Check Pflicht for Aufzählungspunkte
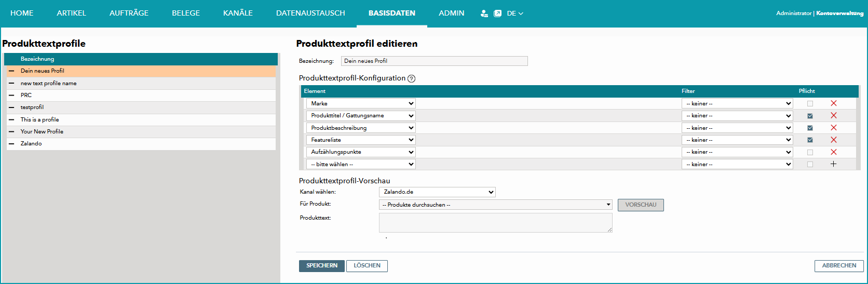Image resolution: width=868 pixels, height=284 pixels. [x=810, y=152]
